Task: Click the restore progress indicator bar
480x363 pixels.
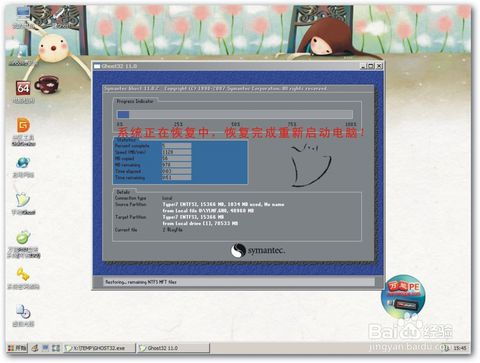Action: point(235,114)
